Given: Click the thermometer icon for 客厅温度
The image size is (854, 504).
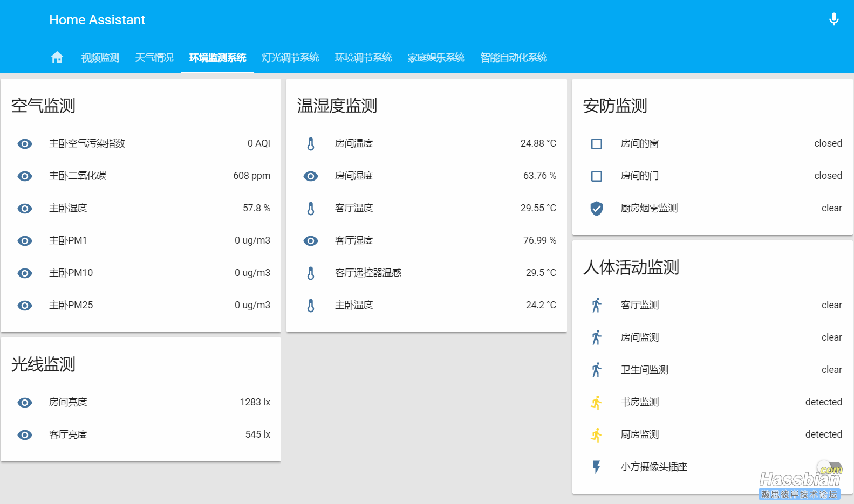Looking at the screenshot, I should (311, 209).
